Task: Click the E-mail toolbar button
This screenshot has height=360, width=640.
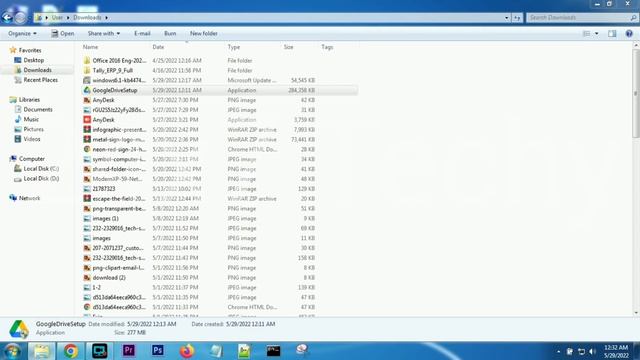Action: click(x=142, y=33)
